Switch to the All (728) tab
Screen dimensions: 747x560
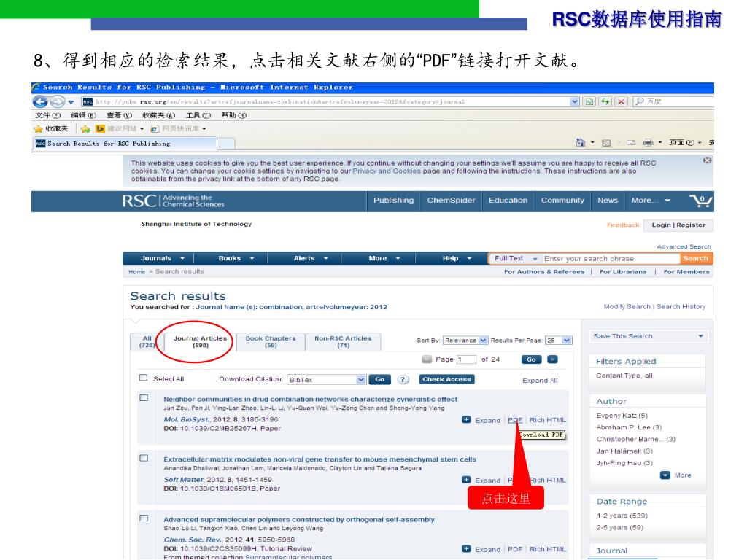point(147,342)
